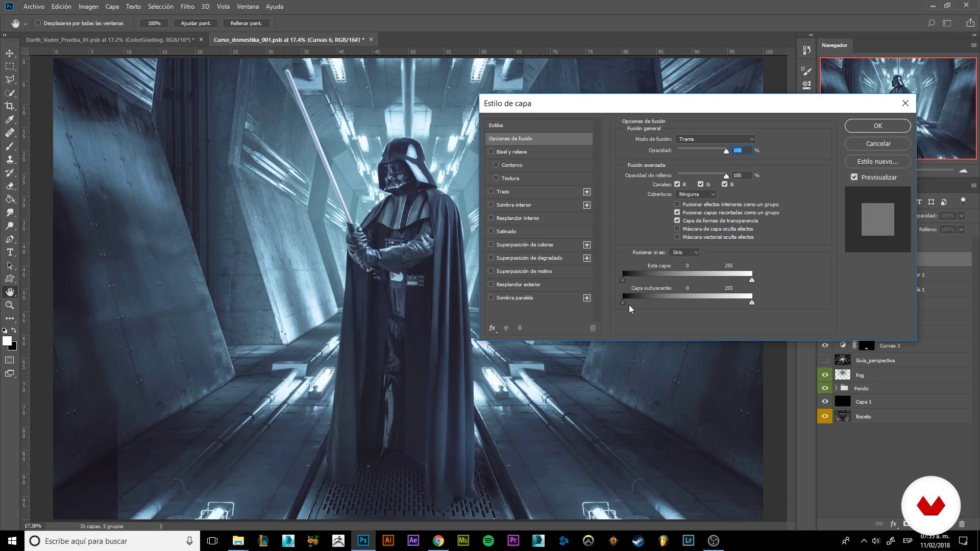Select the Eraser tool
The width and height of the screenshot is (980, 551).
pos(10,186)
